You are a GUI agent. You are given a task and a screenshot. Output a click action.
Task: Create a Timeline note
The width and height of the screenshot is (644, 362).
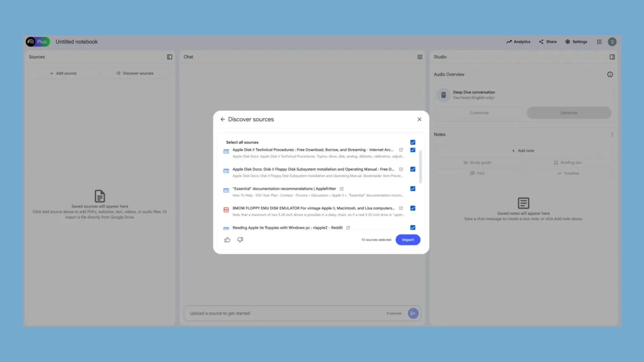tap(568, 173)
